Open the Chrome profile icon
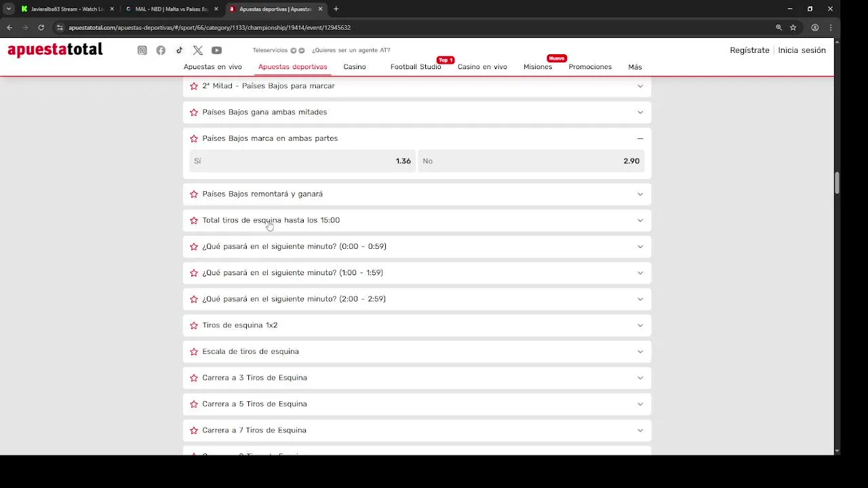 [815, 28]
